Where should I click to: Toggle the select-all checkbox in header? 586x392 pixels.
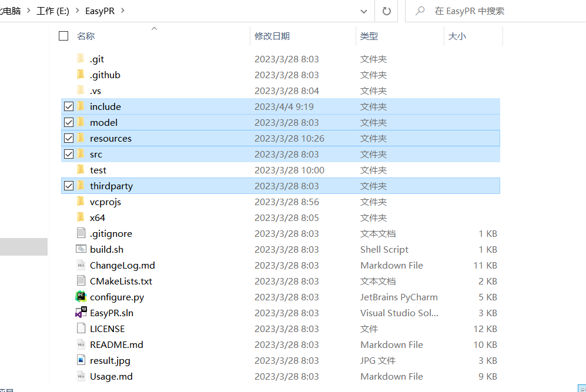[x=63, y=36]
